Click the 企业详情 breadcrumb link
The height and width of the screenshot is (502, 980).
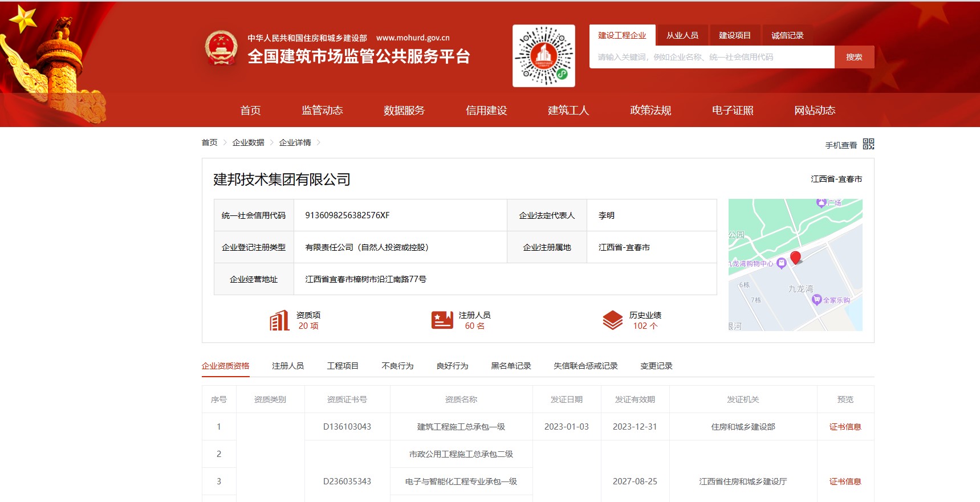(x=295, y=142)
